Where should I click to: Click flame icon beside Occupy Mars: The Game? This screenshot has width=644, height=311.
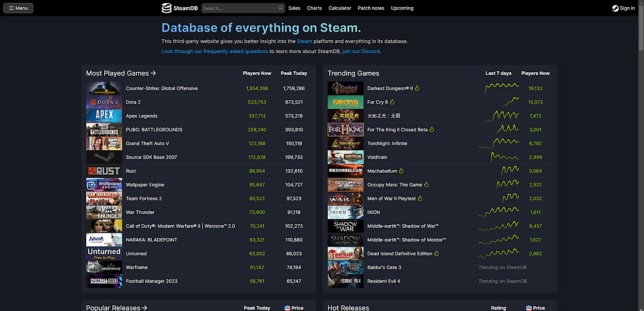426,185
